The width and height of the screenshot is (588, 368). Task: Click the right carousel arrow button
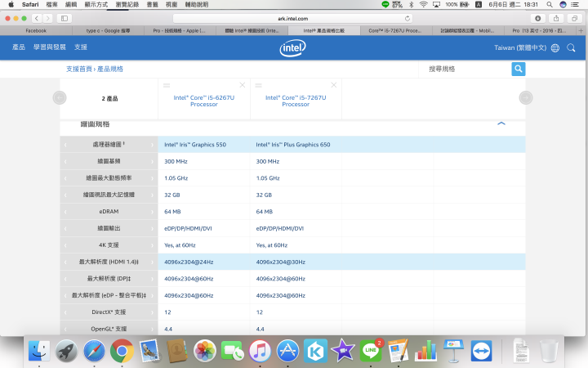[x=526, y=98]
